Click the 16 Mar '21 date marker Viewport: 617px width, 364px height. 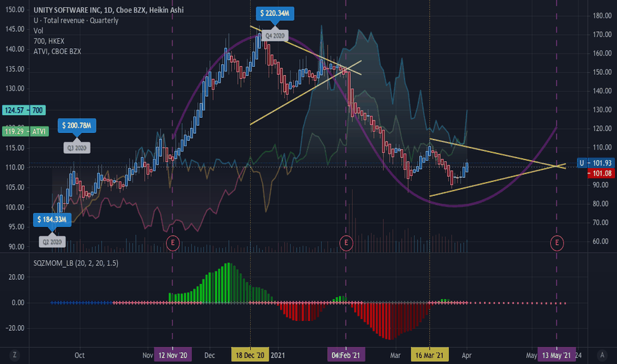point(429,355)
